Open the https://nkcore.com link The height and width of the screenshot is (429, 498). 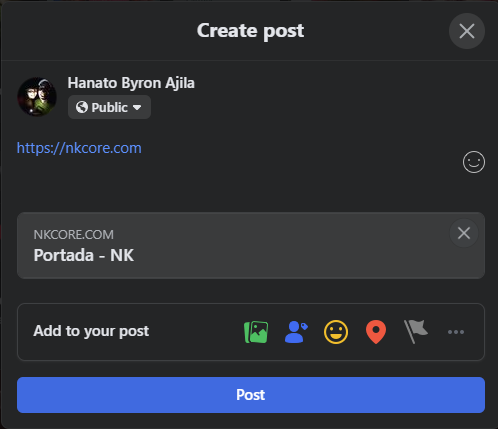[x=79, y=148]
